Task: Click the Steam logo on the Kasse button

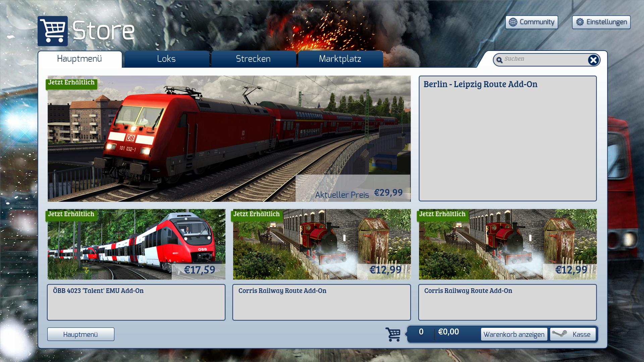Action: pyautogui.click(x=559, y=334)
